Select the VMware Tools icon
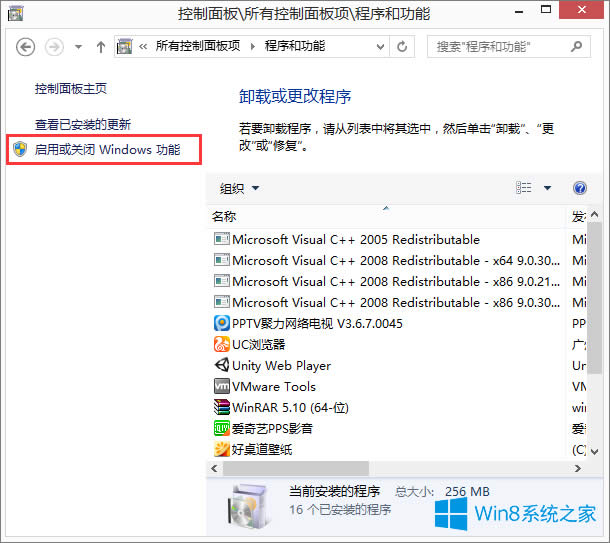This screenshot has height=543, width=610. [221, 386]
